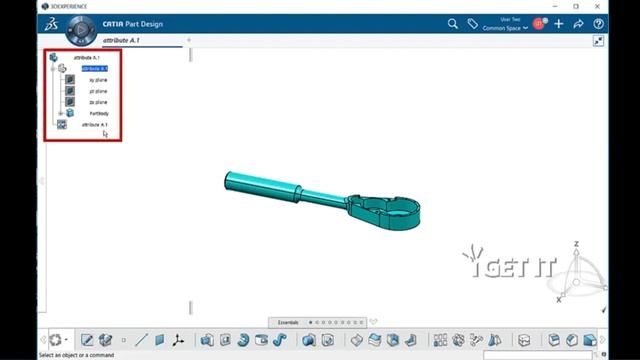640x360 pixels.
Task: Select the Line tool
Action: pos(141,340)
